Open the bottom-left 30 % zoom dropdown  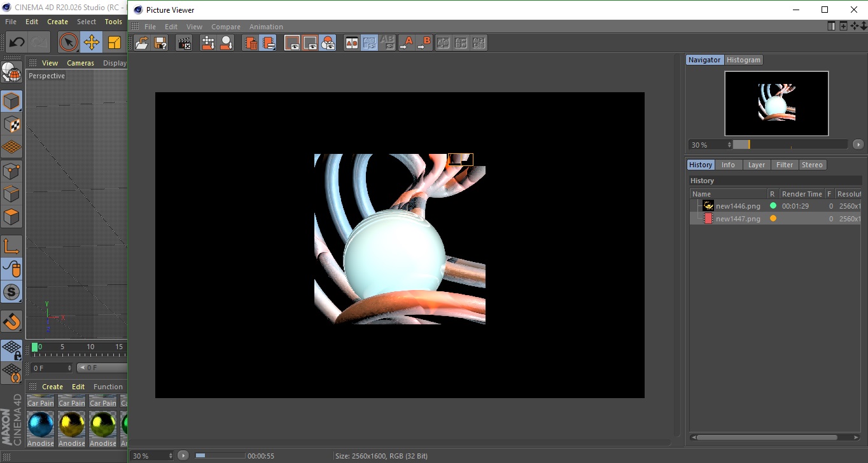[x=152, y=456]
